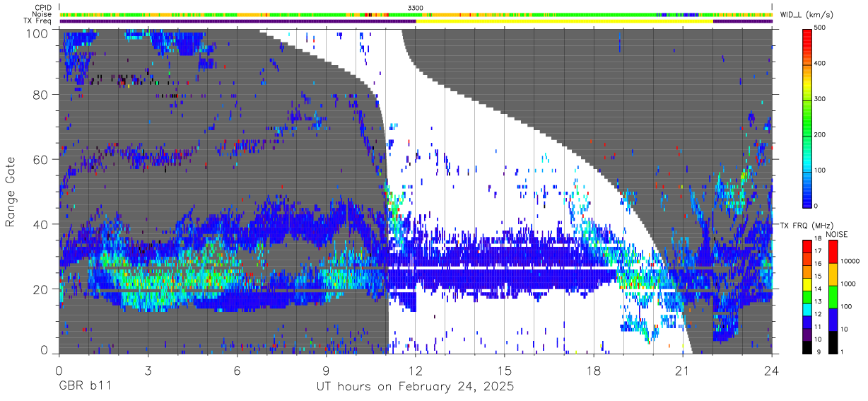Screen dimensions: 868x401
Task: Click the x-axis tick label 9
Action: (326, 370)
